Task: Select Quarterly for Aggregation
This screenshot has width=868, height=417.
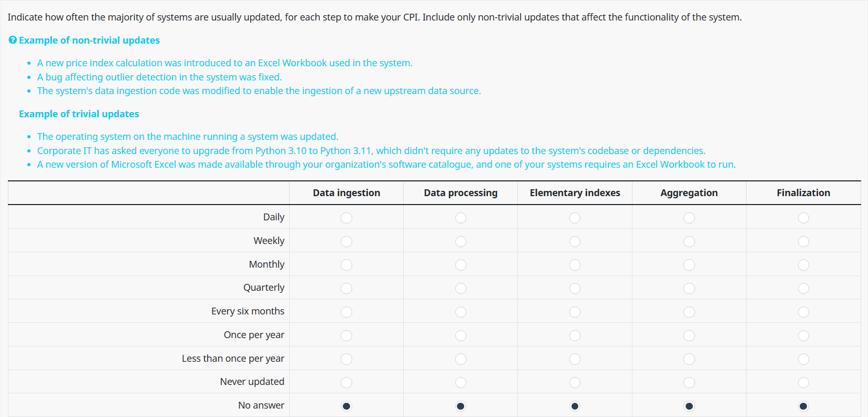Action: tap(689, 288)
